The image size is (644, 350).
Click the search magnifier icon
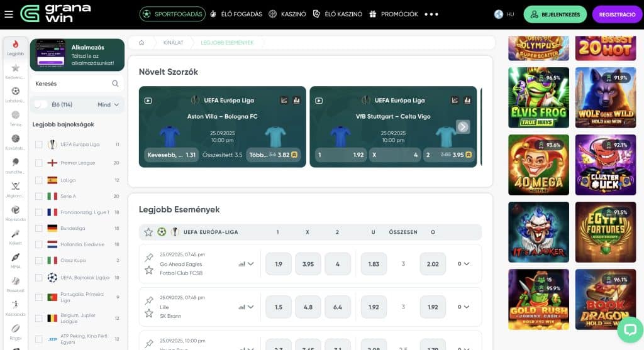[115, 84]
